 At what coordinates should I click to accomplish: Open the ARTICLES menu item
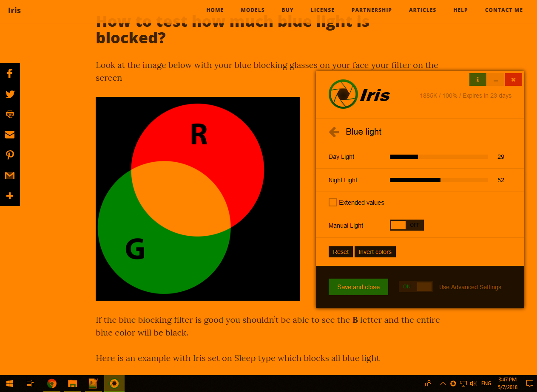[x=423, y=10]
